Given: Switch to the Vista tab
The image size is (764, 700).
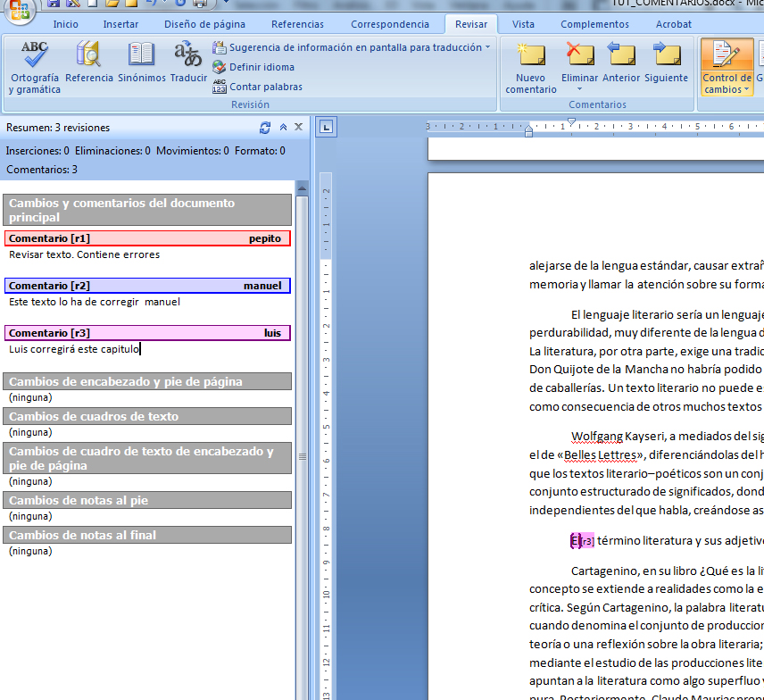Looking at the screenshot, I should point(523,24).
